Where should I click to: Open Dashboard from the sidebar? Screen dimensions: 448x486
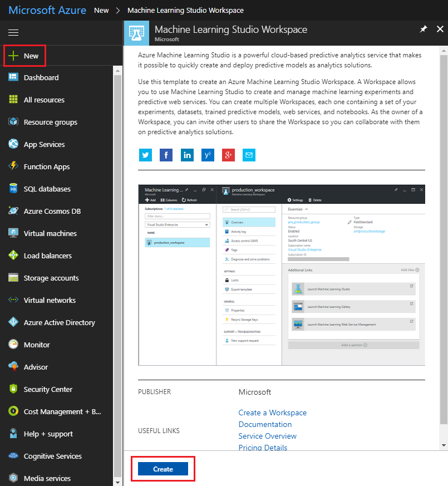click(x=42, y=77)
